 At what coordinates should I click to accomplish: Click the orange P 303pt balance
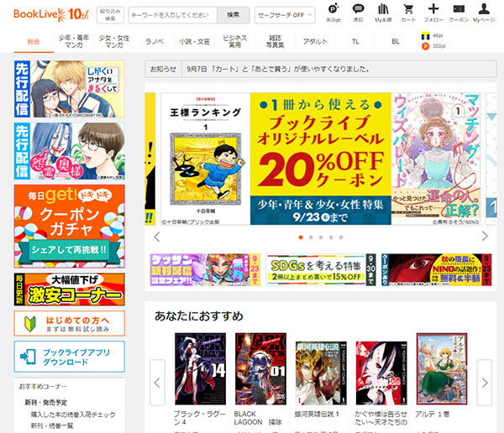click(433, 46)
